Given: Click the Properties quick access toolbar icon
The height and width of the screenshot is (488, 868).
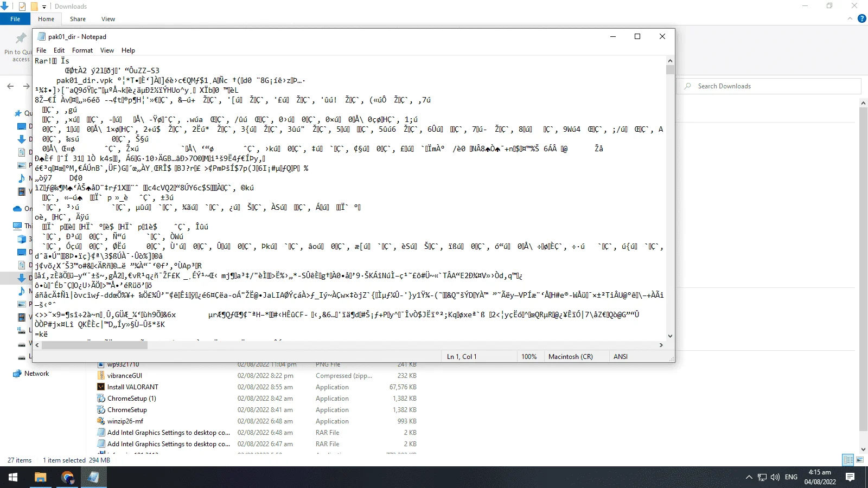Looking at the screenshot, I should [22, 7].
